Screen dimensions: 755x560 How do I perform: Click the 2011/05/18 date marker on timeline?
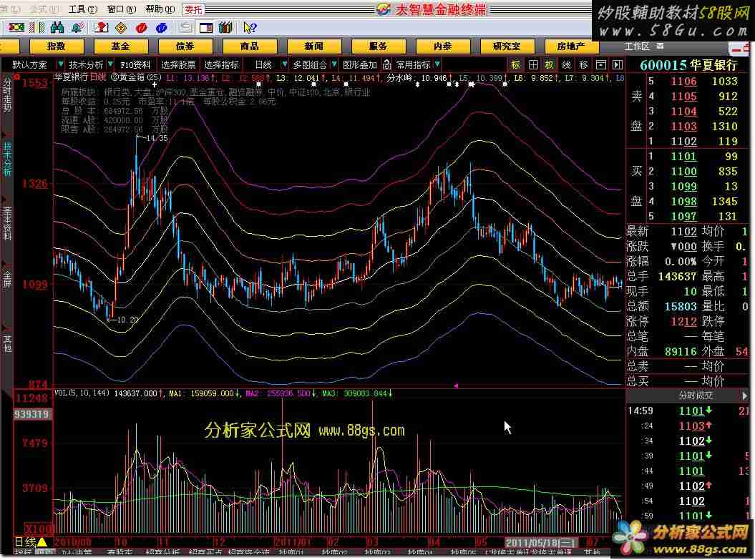[540, 542]
